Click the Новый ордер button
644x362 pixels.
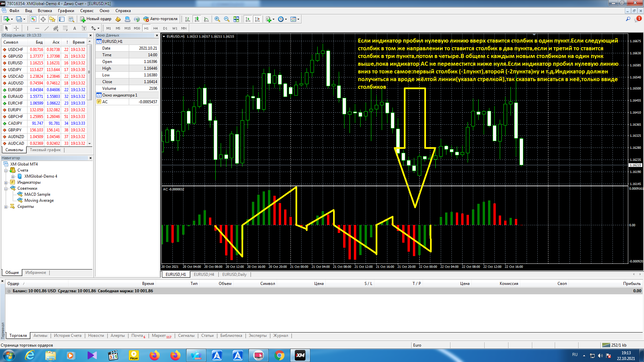(96, 19)
